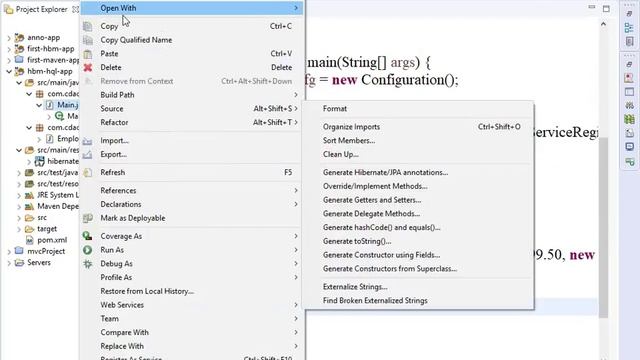Image resolution: width=640 pixels, height=360 pixels.
Task: Click the Copy Qualified Name icon
Action: 87,40
